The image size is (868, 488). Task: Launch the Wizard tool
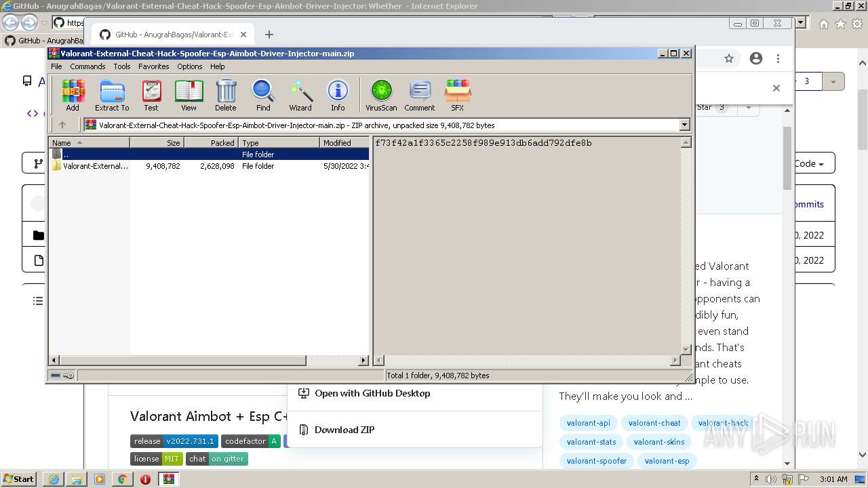coord(300,95)
